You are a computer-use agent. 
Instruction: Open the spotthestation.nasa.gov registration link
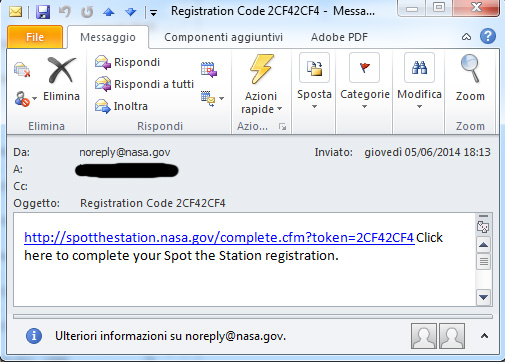pyautogui.click(x=219, y=238)
